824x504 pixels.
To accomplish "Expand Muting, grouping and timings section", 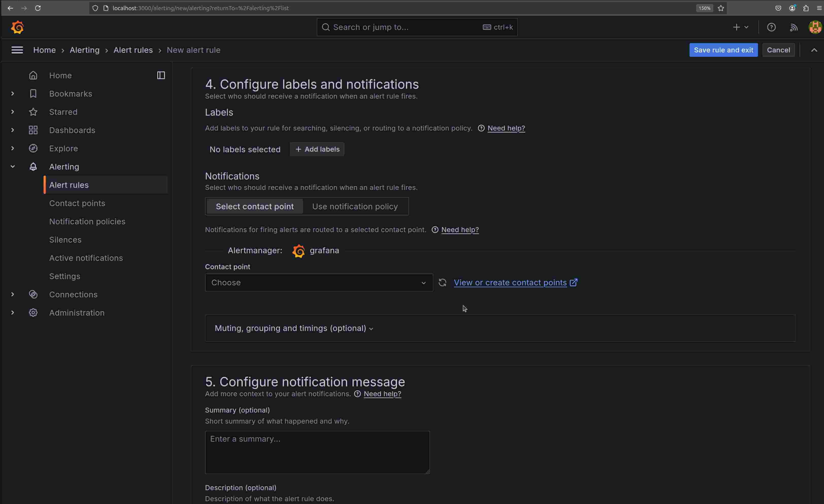I will coord(294,328).
